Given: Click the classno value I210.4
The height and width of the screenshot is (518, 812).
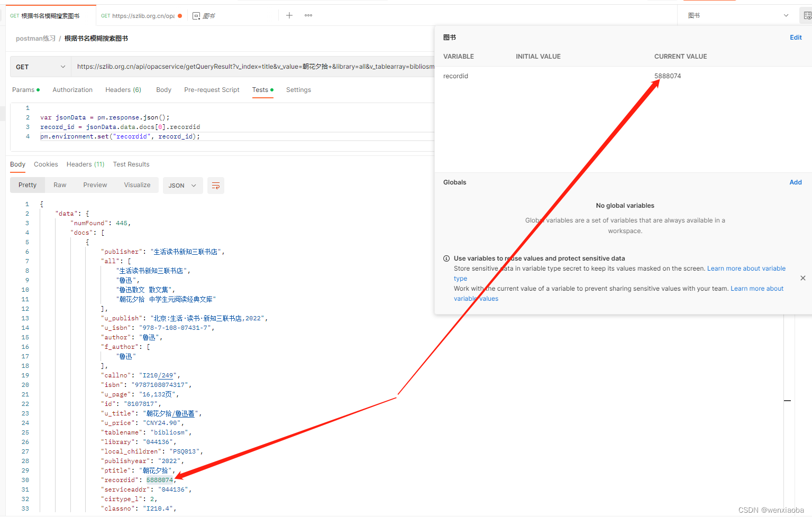Looking at the screenshot, I should [158, 508].
